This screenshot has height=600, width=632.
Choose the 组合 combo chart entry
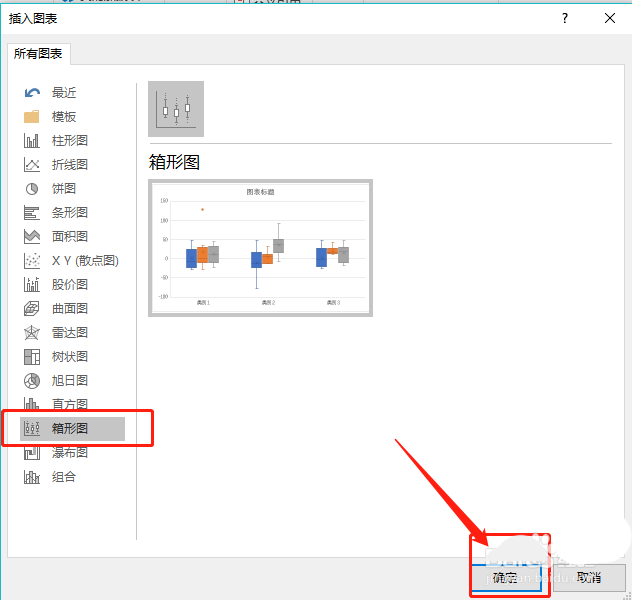click(x=63, y=477)
